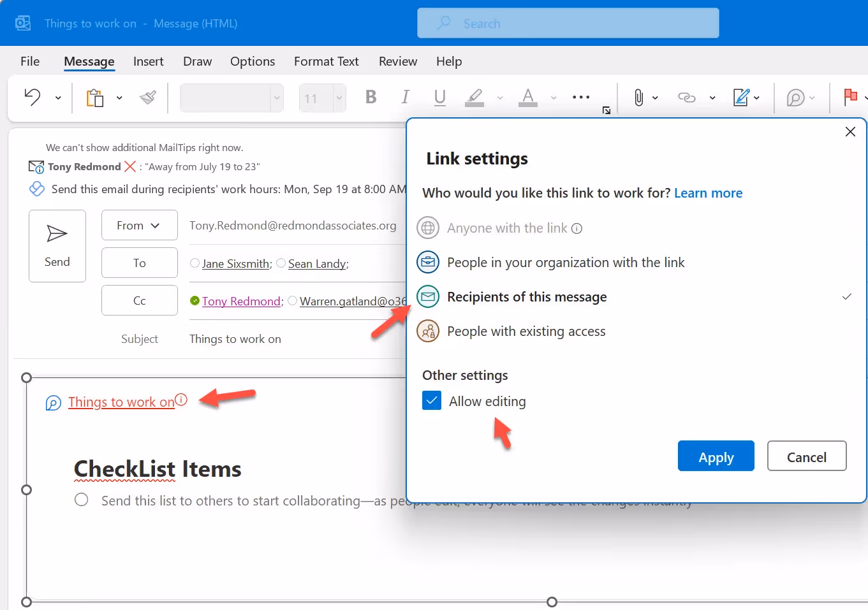Open the font size dropdown

(339, 98)
